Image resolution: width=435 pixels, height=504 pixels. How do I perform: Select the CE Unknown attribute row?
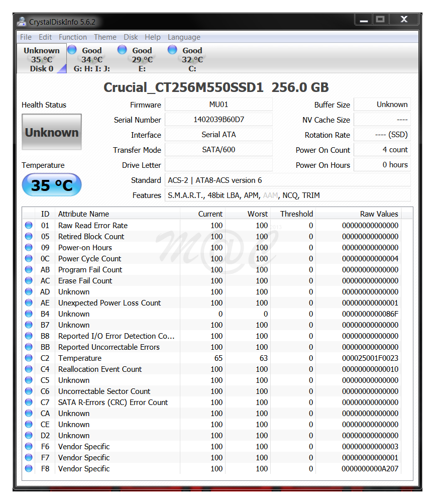pos(212,424)
